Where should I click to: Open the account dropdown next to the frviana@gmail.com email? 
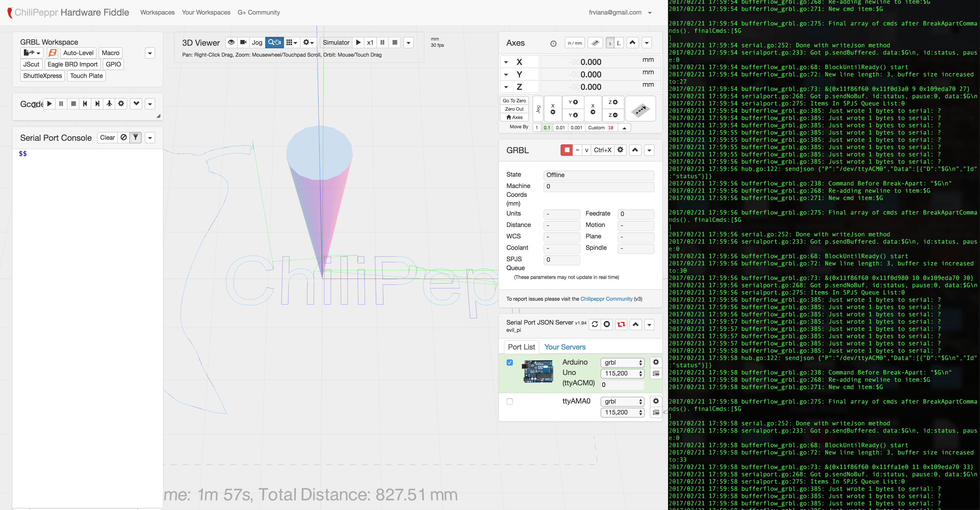pos(650,12)
